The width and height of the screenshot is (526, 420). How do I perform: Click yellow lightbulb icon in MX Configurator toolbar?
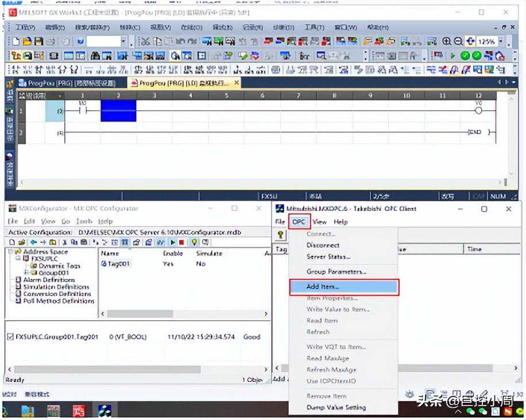(x=194, y=243)
